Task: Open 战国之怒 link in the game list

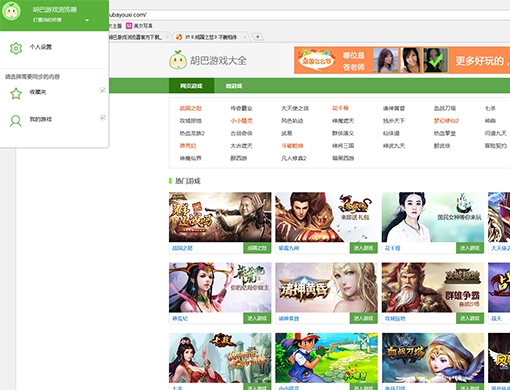Action: (190, 108)
